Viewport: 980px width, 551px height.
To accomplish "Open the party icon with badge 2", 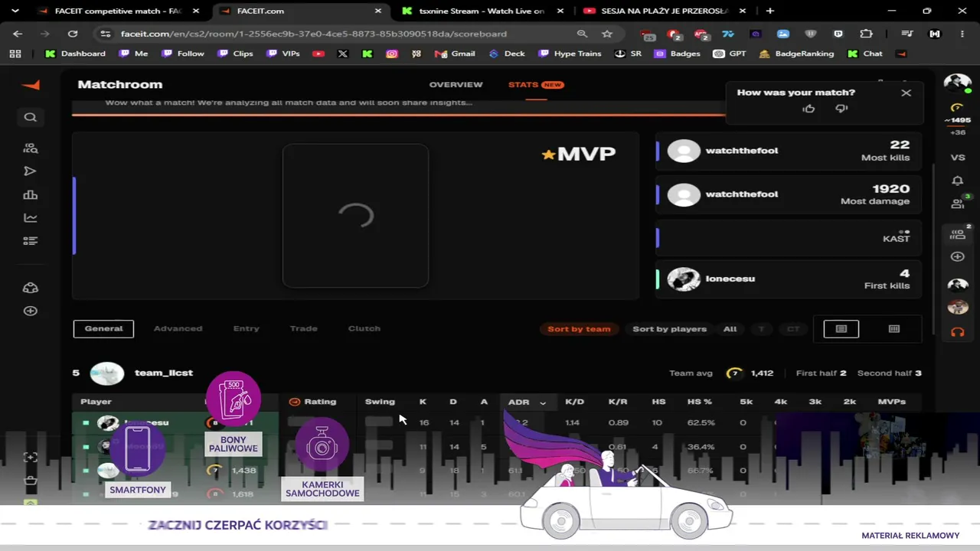I will click(958, 234).
